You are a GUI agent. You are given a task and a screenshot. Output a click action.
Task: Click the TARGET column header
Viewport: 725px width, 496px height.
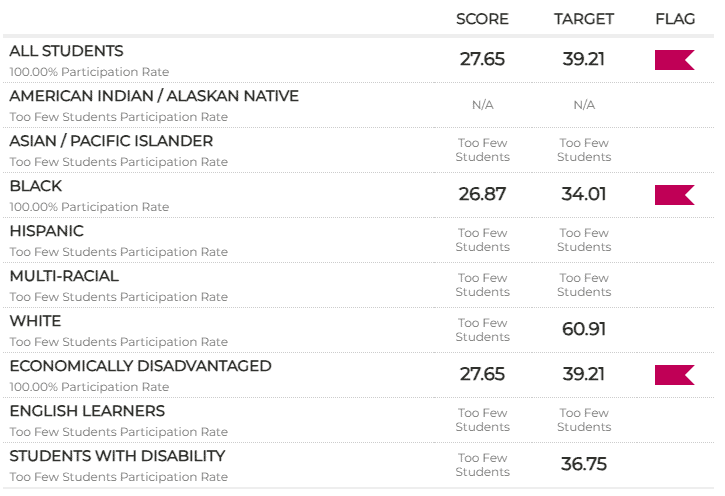(x=584, y=19)
